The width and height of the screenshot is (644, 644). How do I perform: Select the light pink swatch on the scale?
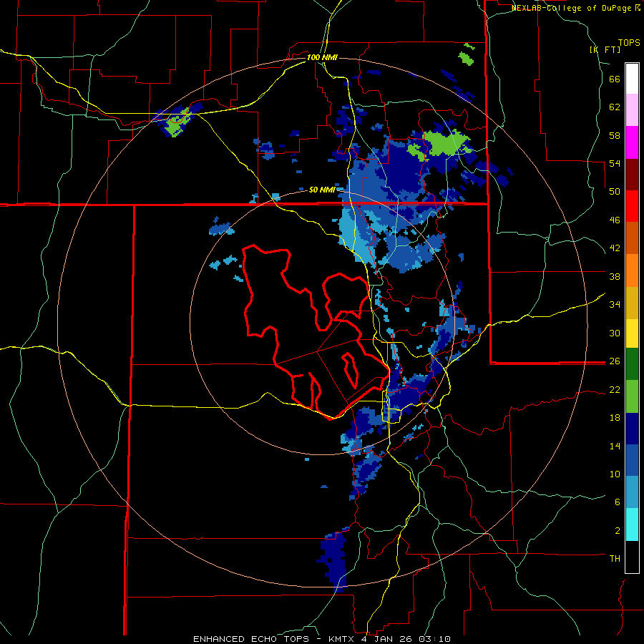click(632, 109)
